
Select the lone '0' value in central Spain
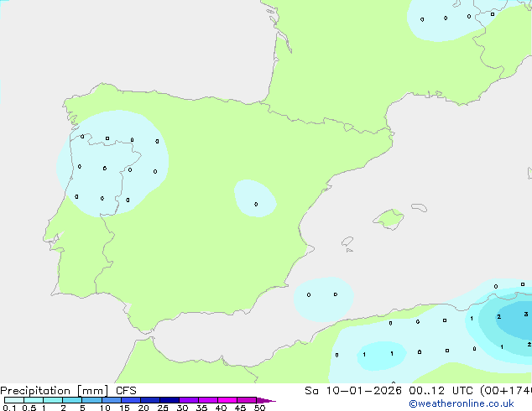point(256,204)
